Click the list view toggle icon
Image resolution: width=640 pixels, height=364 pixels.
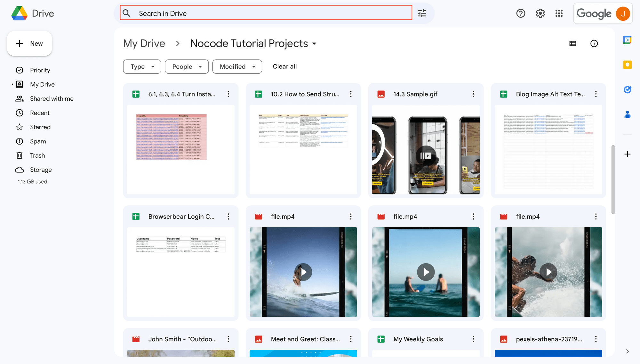point(573,43)
